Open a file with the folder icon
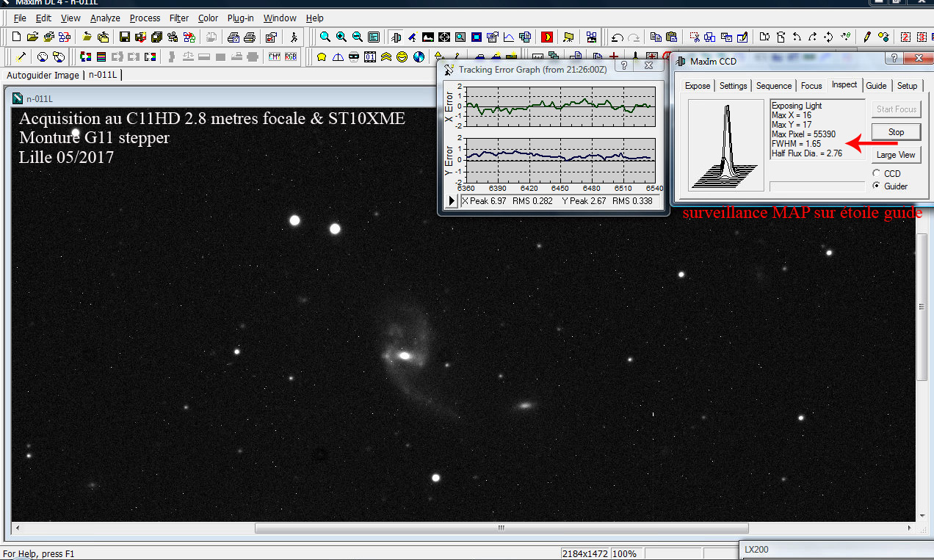This screenshot has height=560, width=934. pos(32,37)
